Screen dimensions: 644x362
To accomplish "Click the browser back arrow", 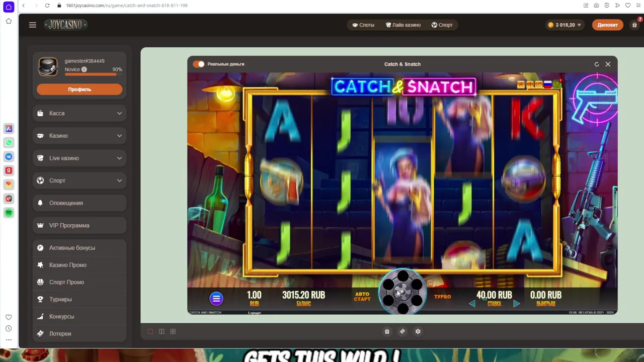I will (23, 6).
